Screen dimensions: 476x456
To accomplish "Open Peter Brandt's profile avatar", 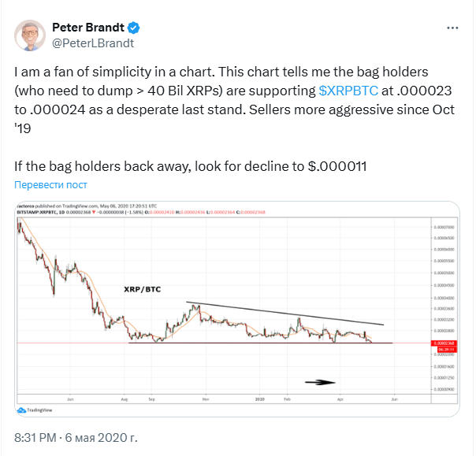I will 30,35.
